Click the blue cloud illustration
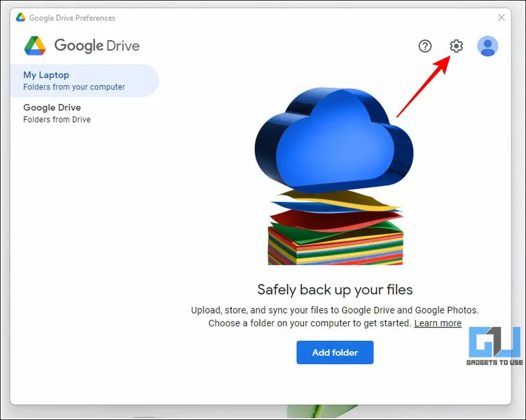This screenshot has width=526, height=420. click(334, 140)
